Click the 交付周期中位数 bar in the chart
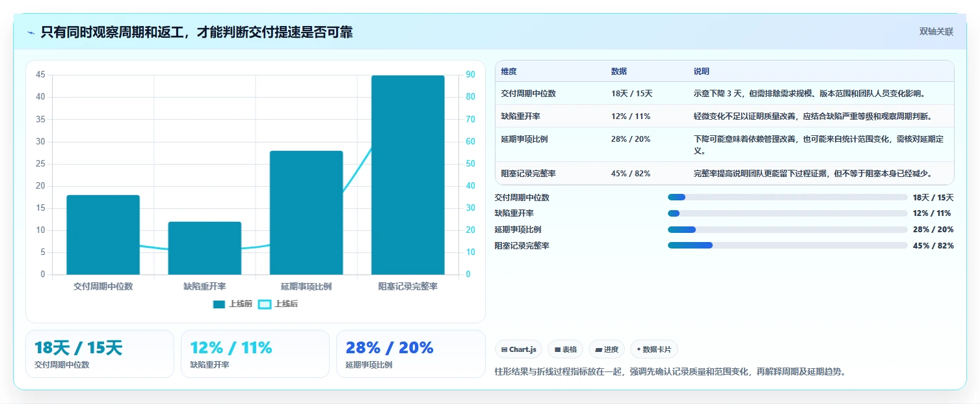This screenshot has width=980, height=404. 103,235
